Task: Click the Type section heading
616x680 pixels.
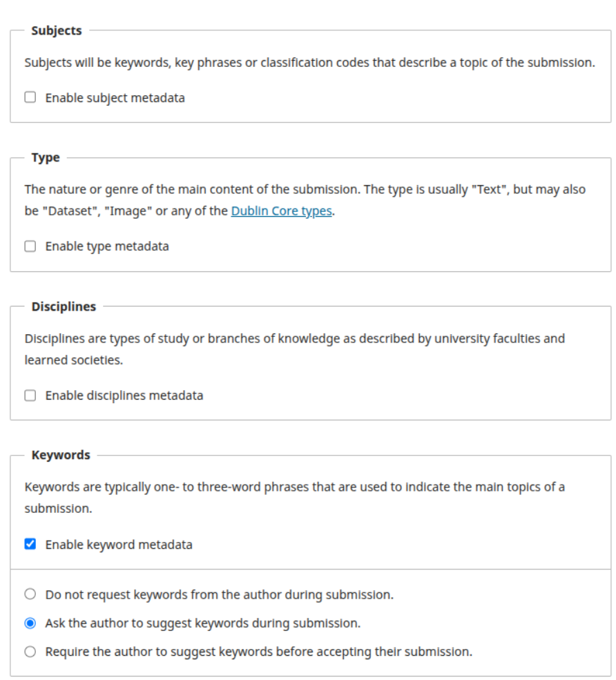Action: (46, 157)
